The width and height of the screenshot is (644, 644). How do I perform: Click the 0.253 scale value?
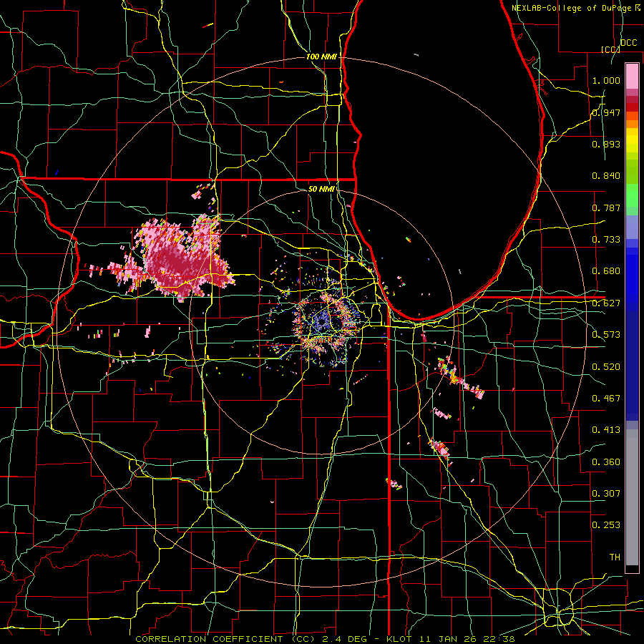[x=606, y=525]
